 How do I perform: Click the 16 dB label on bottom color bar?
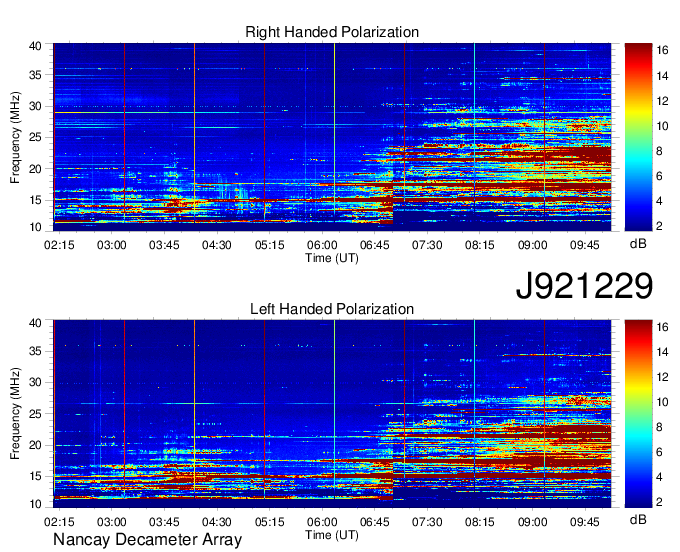pyautogui.click(x=662, y=328)
